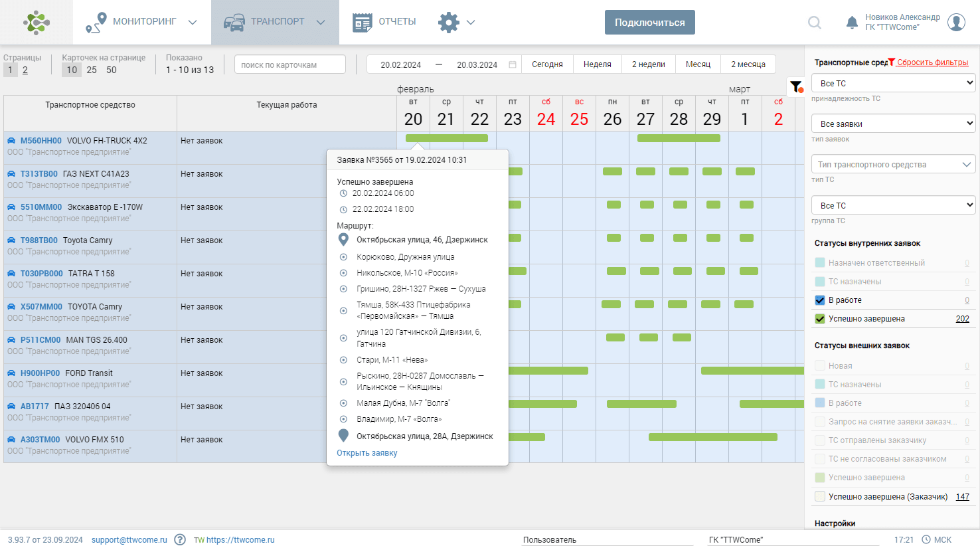Toggle 'ТС отправлены заказчику' checkbox
Viewport: 980px width, 550px height.
[820, 440]
